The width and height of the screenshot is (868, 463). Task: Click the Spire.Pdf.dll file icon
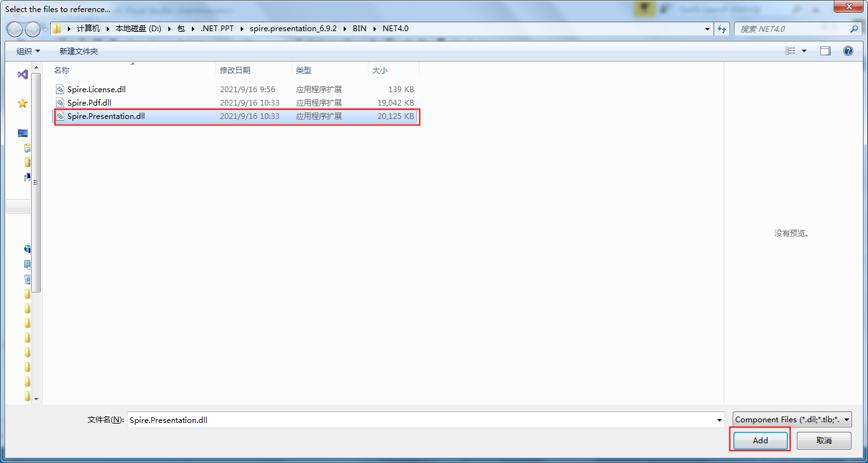point(60,102)
